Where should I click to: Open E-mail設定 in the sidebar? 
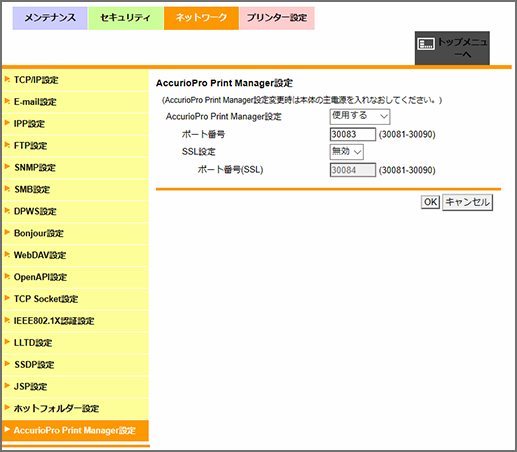(75, 102)
